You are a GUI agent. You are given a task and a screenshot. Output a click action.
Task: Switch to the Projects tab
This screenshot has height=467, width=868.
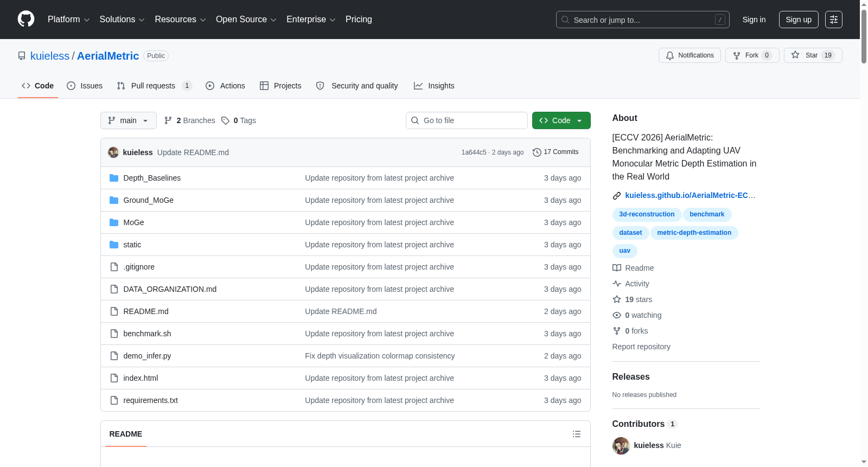point(280,86)
